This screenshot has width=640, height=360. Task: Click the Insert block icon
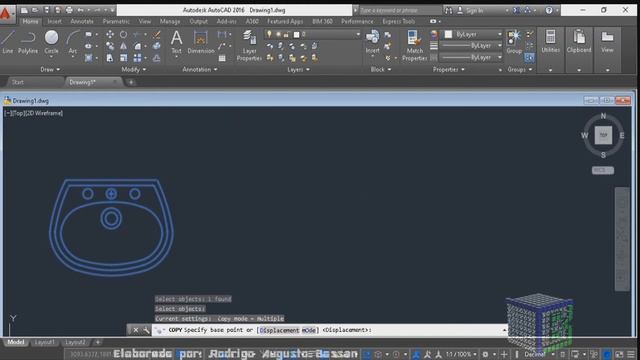372,42
